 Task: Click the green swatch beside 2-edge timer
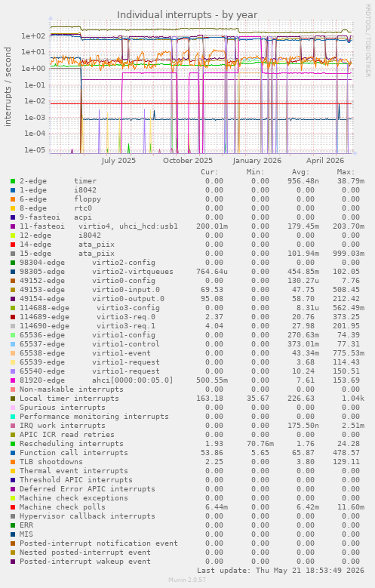(x=13, y=181)
